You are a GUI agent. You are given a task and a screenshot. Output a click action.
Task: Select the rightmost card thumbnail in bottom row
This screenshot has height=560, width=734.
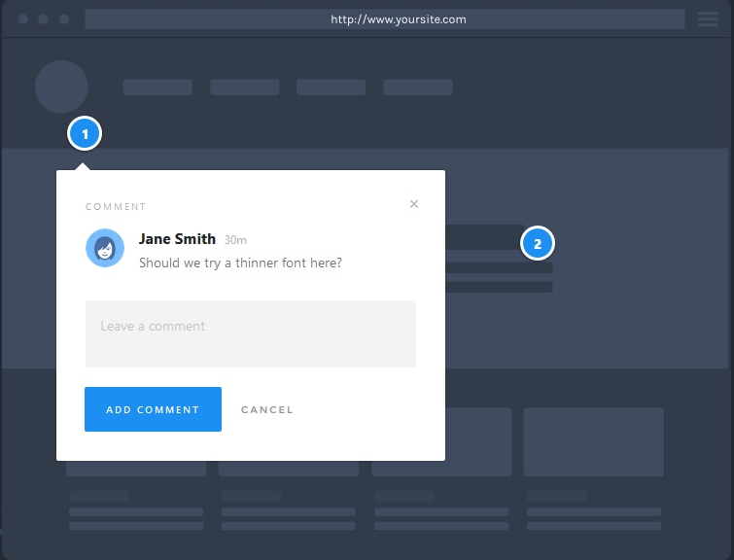(x=593, y=440)
